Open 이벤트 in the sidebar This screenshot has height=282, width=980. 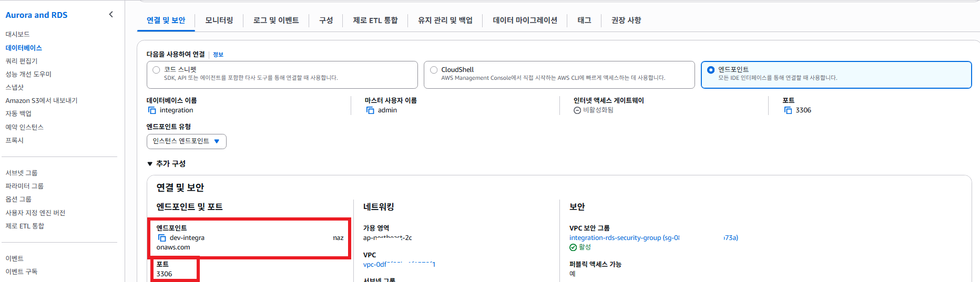(15, 258)
